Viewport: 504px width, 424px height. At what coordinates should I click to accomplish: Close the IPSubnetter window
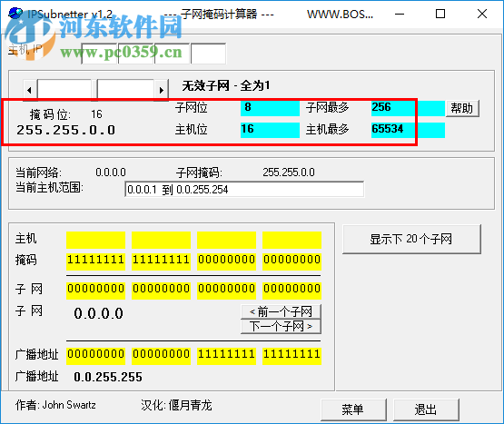click(482, 14)
